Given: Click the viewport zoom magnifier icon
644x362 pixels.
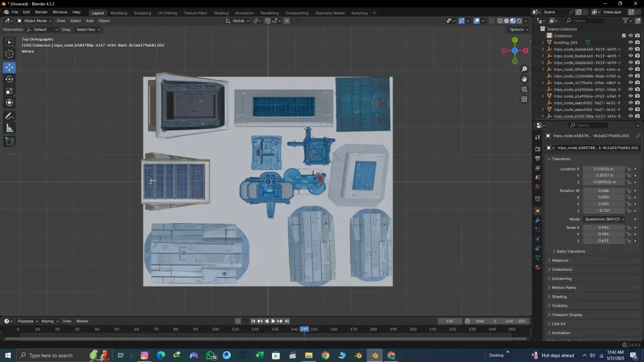Looking at the screenshot, I should click(x=524, y=69).
